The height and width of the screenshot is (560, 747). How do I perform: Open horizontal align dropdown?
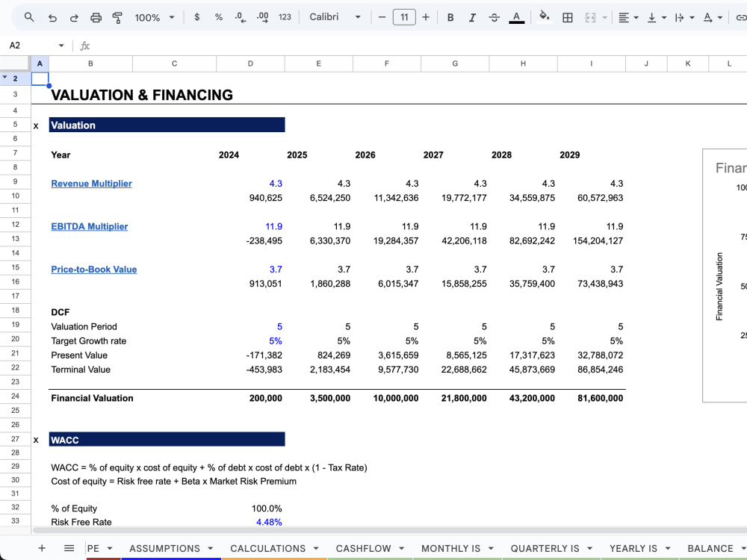click(x=628, y=18)
